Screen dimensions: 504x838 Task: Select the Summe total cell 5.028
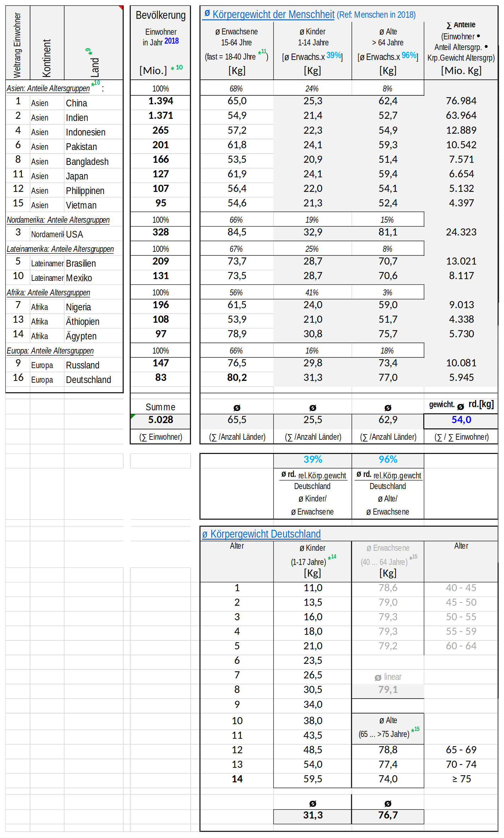click(161, 420)
